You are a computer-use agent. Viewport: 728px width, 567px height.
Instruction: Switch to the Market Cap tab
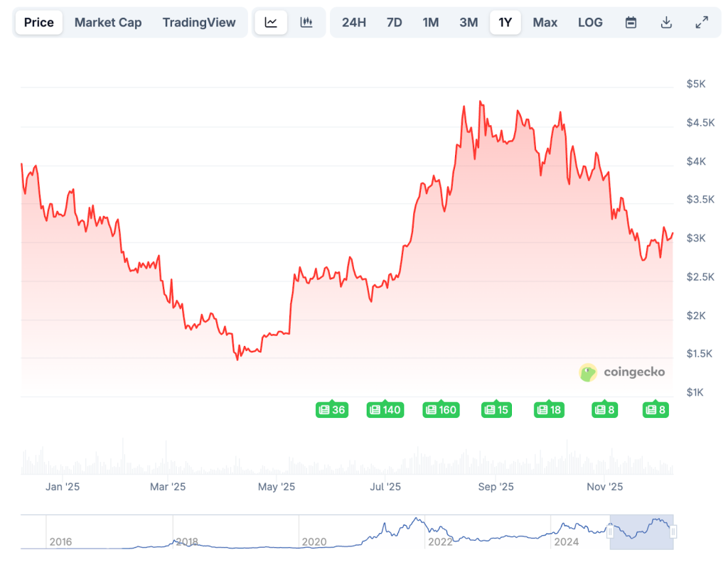tap(108, 22)
